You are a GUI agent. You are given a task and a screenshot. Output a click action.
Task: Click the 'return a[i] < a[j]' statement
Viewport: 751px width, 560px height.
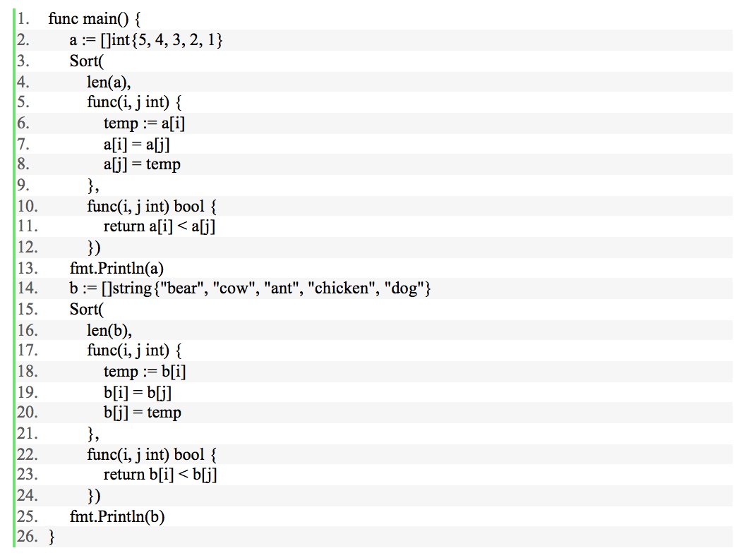160,227
